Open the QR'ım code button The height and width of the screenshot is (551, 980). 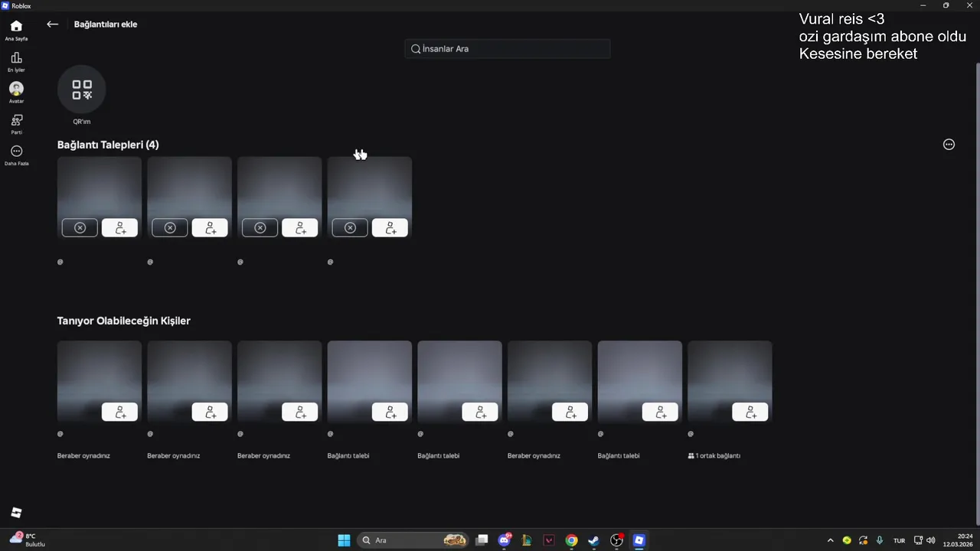pyautogui.click(x=82, y=90)
